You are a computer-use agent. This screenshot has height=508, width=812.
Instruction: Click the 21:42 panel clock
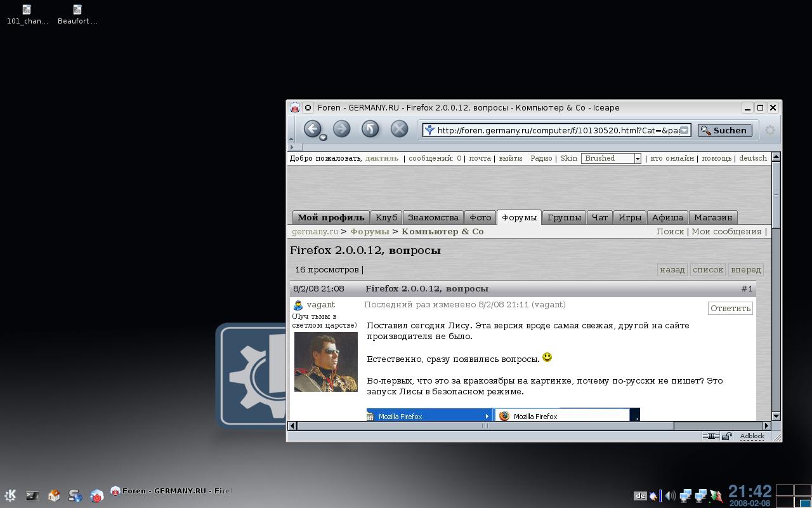tap(750, 491)
